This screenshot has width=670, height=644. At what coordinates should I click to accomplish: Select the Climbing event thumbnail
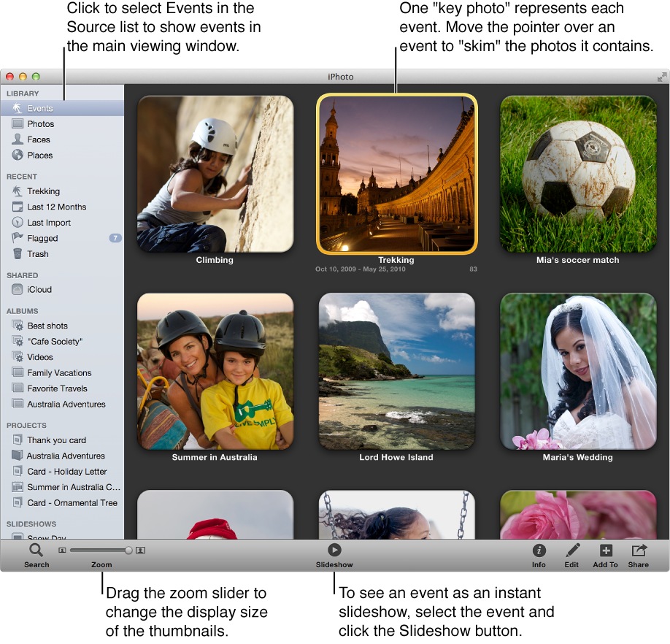(x=215, y=174)
